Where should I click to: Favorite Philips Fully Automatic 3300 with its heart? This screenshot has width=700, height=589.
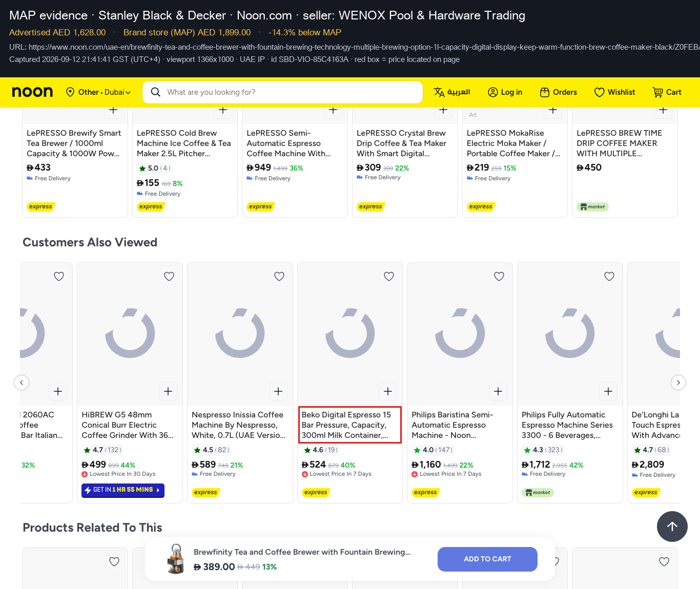click(609, 277)
